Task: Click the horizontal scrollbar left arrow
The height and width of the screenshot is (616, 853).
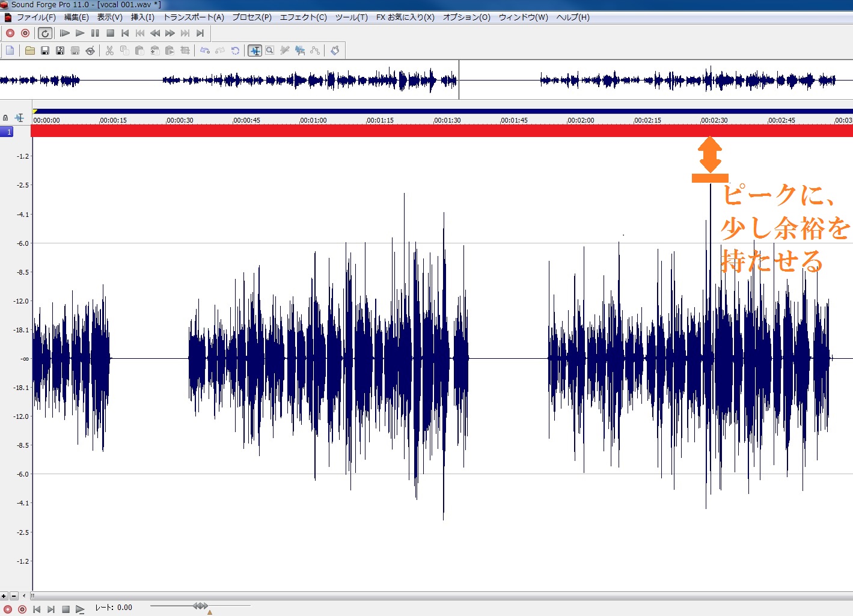Action: [24, 596]
